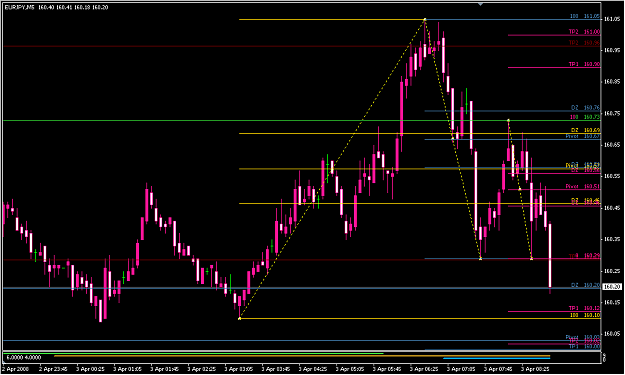The height and width of the screenshot is (375, 625).
Task: Click the indicator values 6.0000 4.0000 text
Action: (x=24, y=357)
